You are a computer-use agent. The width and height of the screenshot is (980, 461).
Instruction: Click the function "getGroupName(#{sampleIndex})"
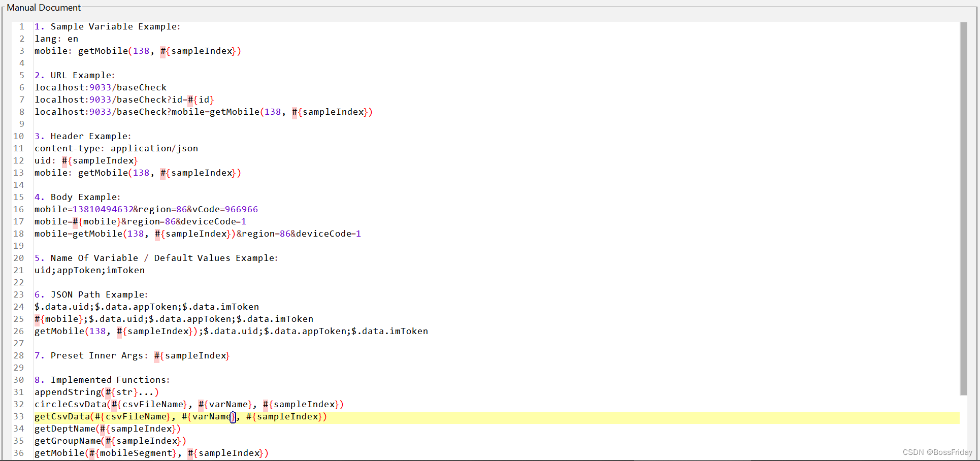click(110, 441)
